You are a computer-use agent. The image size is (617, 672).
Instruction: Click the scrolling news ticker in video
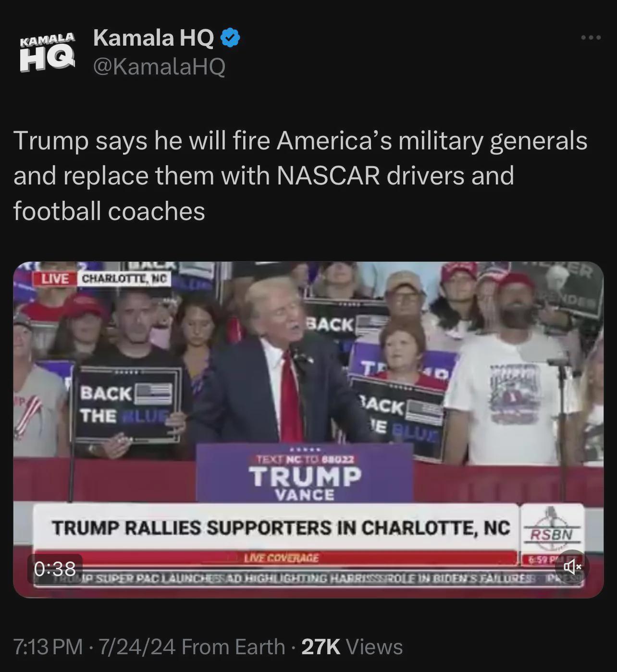[x=308, y=579]
